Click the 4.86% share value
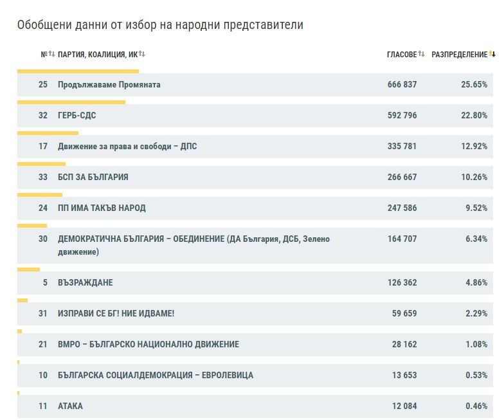This screenshot has height=420, width=504. point(476,283)
